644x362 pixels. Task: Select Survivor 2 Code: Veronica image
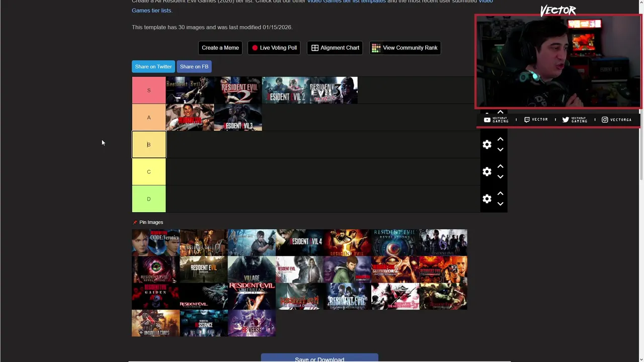(395, 269)
